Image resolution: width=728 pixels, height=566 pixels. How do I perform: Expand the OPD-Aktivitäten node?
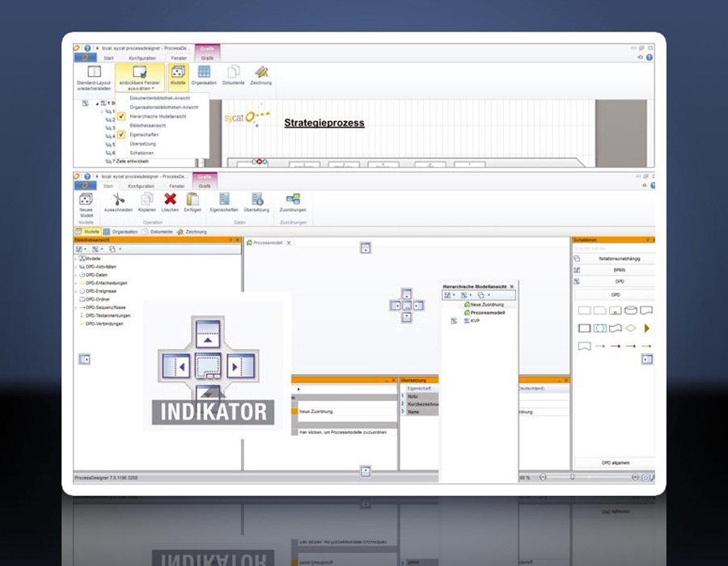pyautogui.click(x=76, y=267)
